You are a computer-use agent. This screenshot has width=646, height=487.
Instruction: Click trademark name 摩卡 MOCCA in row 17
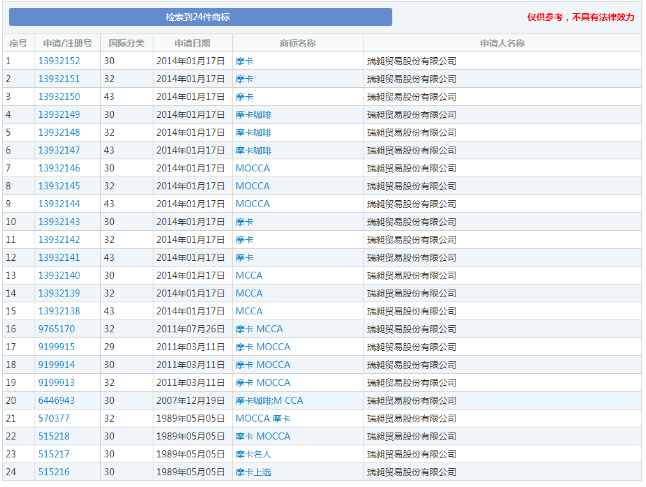click(x=263, y=347)
